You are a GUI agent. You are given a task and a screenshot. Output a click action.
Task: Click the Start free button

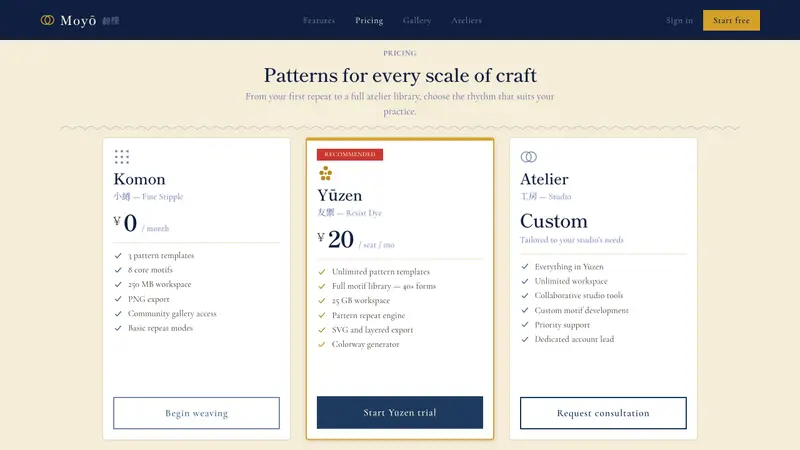click(731, 20)
